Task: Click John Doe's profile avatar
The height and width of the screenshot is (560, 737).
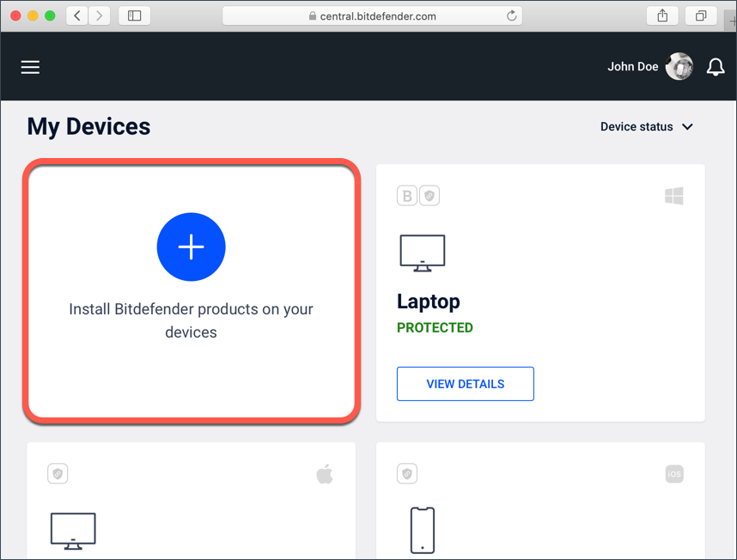Action: point(679,66)
